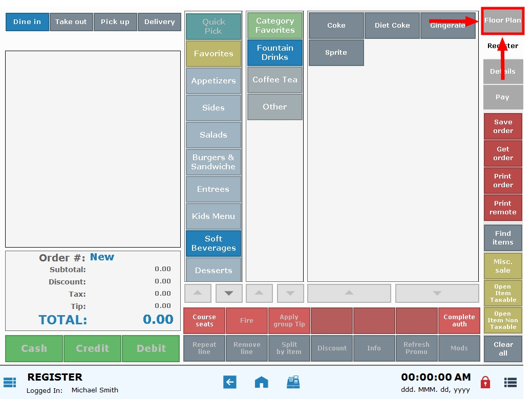Click the New order number link
The width and height of the screenshot is (532, 399).
(x=102, y=257)
